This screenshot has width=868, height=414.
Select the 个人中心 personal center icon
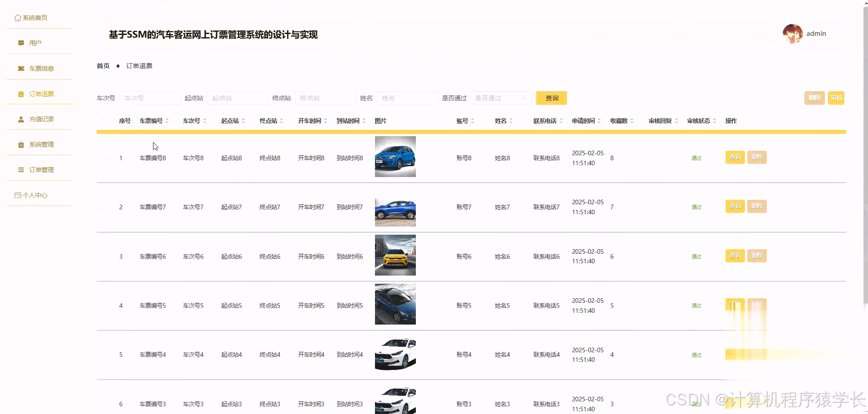coord(17,194)
